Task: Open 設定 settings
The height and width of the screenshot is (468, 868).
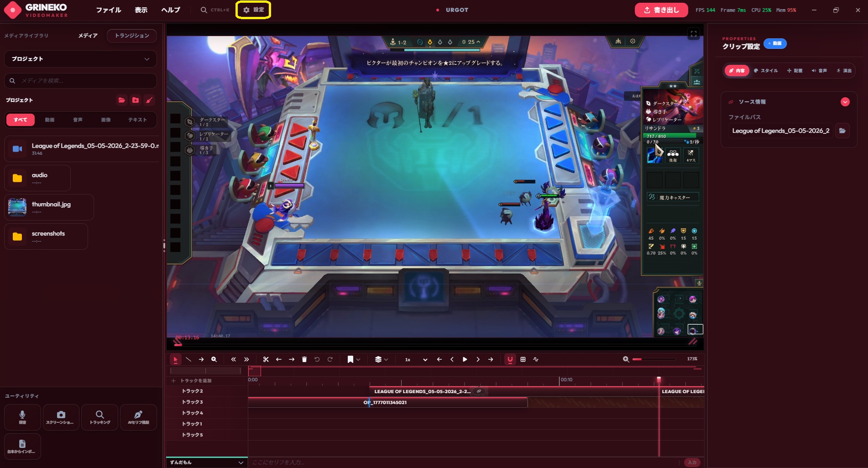Action: tap(253, 10)
